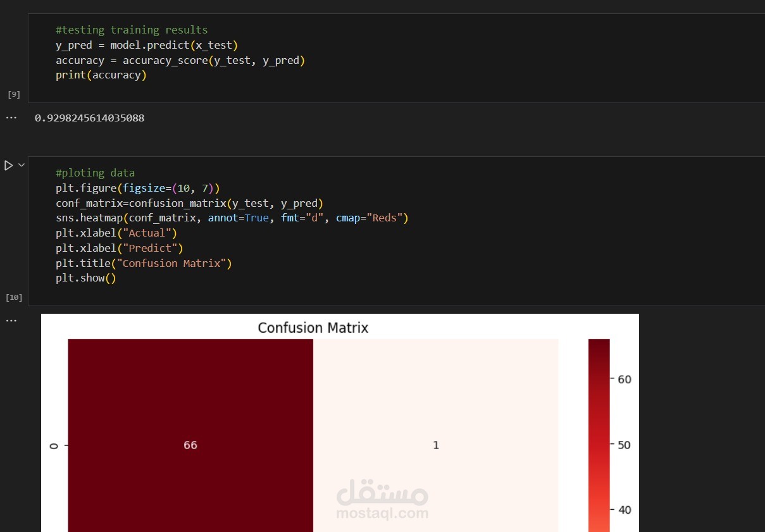Click the heatmap red colorbar
The image size is (765, 532).
pyautogui.click(x=599, y=435)
